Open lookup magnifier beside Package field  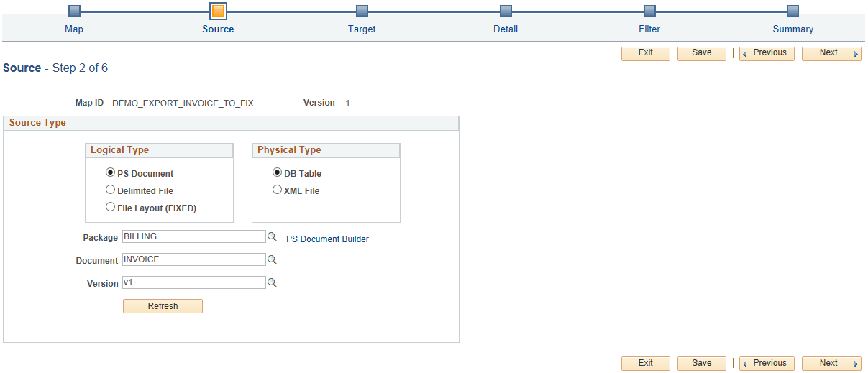click(272, 237)
